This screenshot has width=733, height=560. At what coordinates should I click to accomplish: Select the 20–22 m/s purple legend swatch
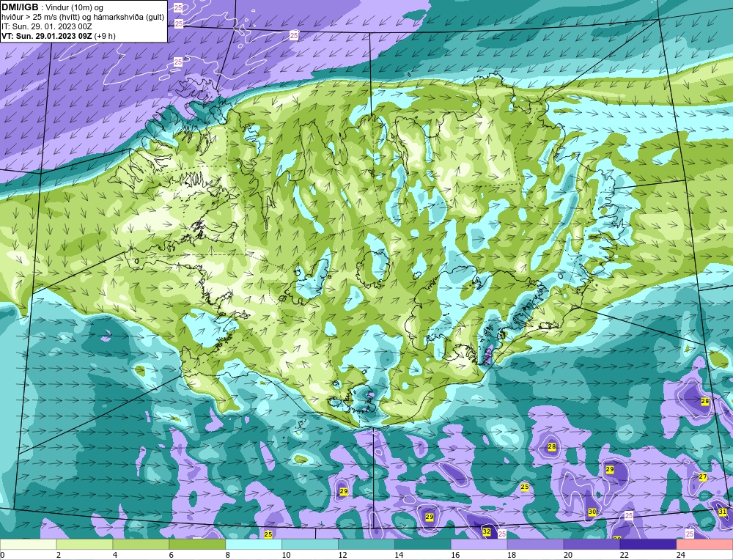pyautogui.click(x=592, y=545)
